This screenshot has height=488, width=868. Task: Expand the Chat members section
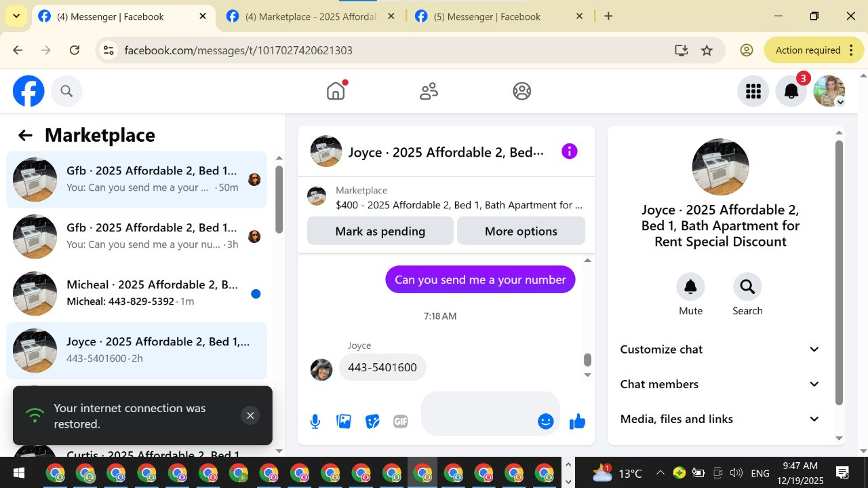(720, 384)
